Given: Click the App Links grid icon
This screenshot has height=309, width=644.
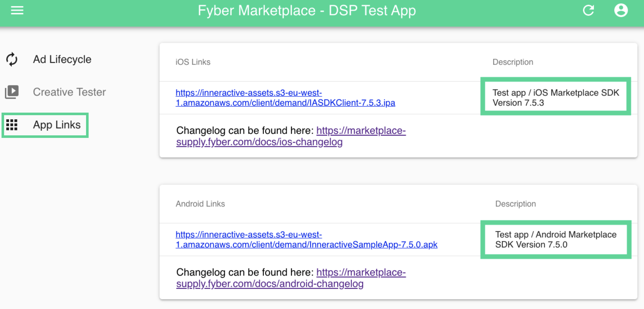Looking at the screenshot, I should (12, 125).
